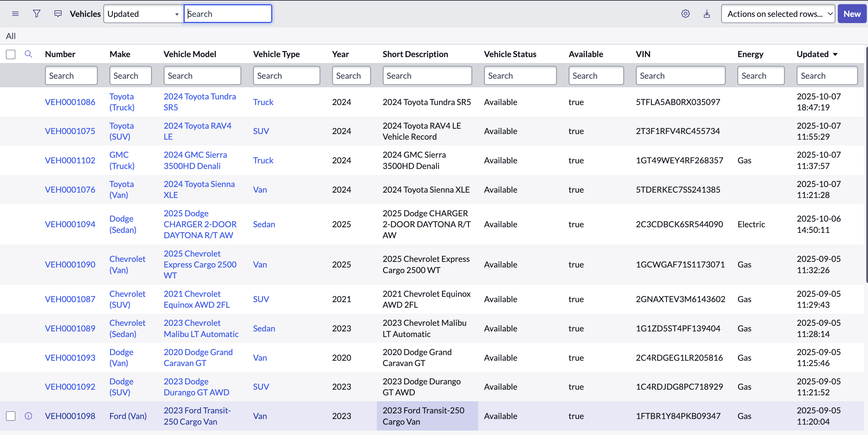The image size is (868, 435).
Task: Open the 2024 GMC Sierra 3500HD Denali link
Action: (x=195, y=160)
